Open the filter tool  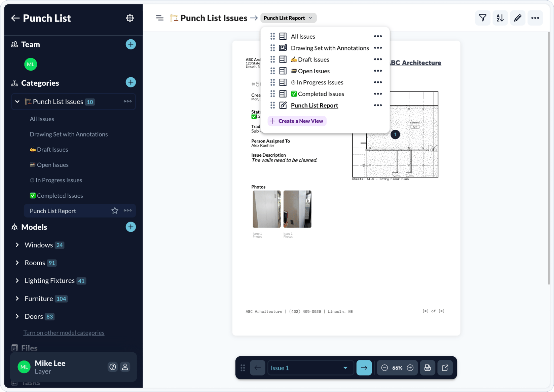(x=483, y=18)
